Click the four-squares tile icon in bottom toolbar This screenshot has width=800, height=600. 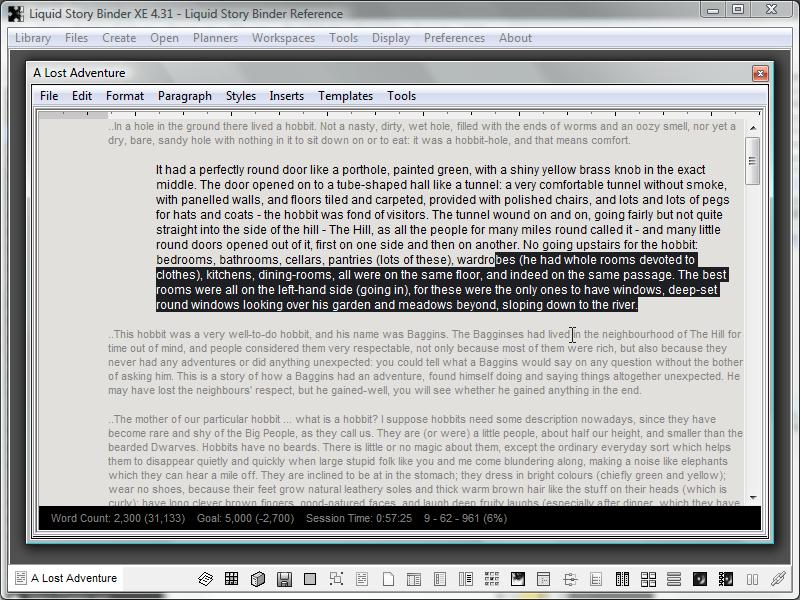coord(647,579)
